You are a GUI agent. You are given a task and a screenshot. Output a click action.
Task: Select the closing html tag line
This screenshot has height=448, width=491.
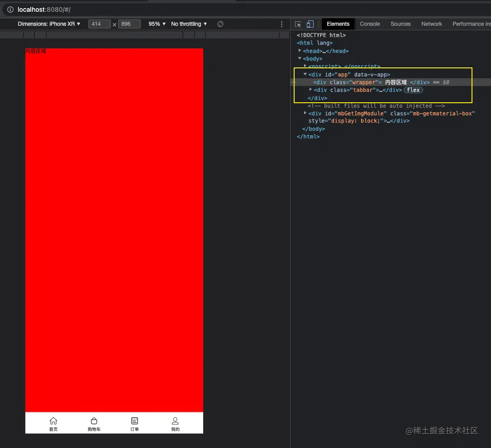(x=308, y=137)
